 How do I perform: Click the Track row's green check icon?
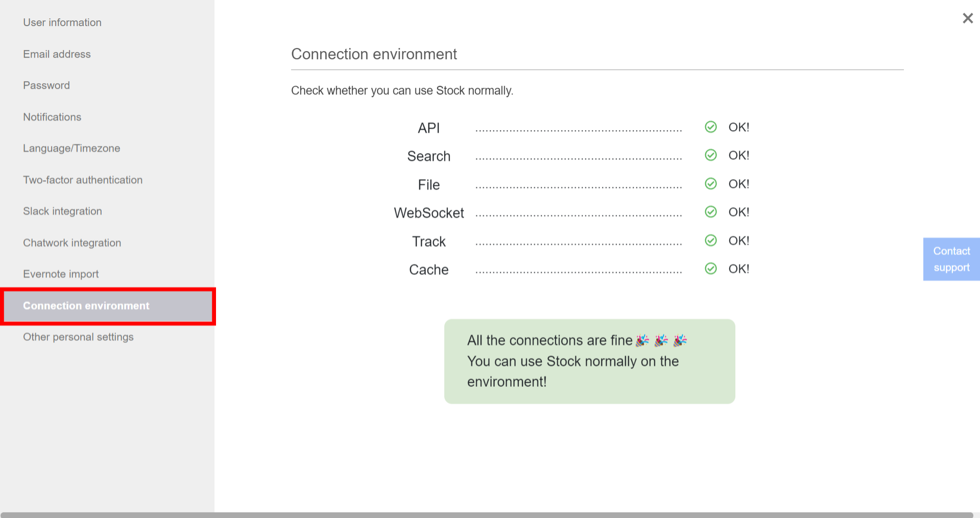click(710, 240)
